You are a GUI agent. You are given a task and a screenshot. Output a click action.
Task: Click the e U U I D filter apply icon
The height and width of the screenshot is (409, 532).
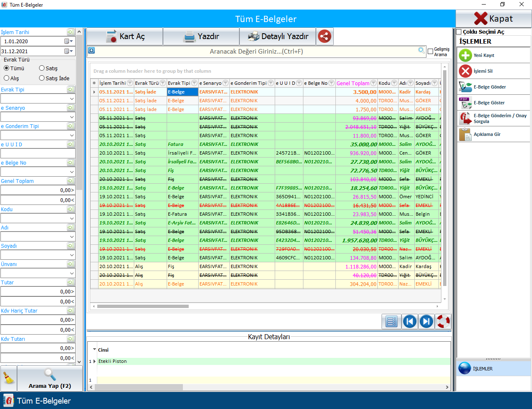71,144
